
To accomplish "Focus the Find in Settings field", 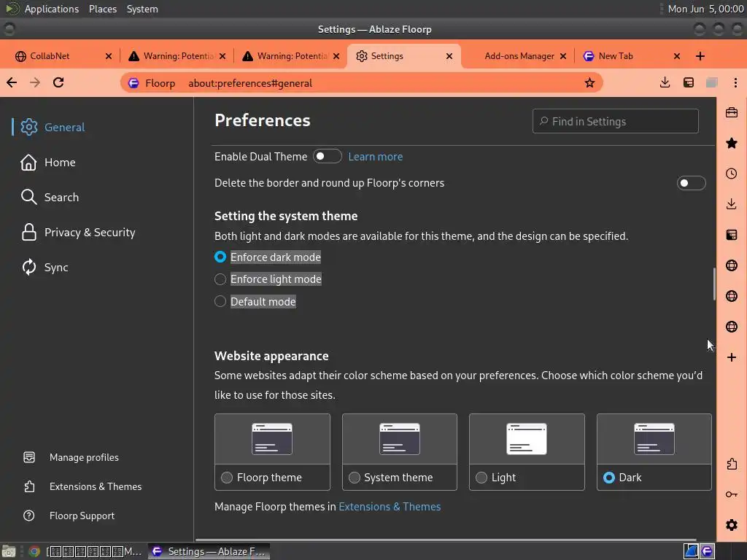I will click(x=616, y=122).
